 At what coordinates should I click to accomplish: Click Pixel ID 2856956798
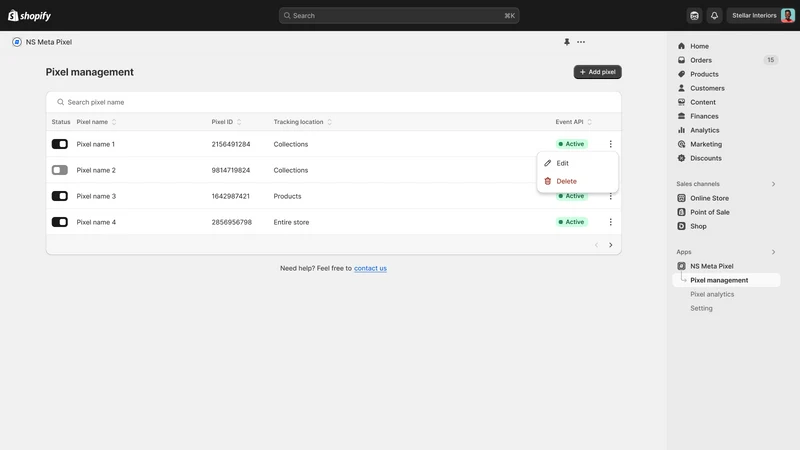coord(232,222)
